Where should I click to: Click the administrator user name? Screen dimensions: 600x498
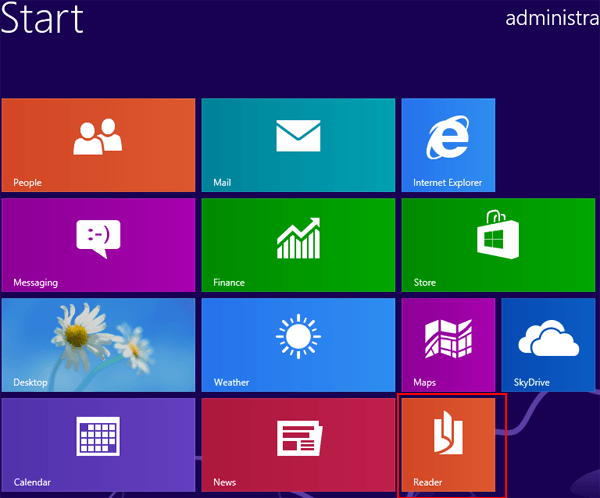point(553,18)
